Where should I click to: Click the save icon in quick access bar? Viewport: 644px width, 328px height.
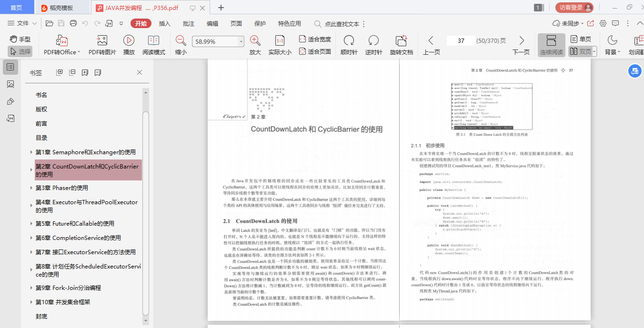(61, 23)
